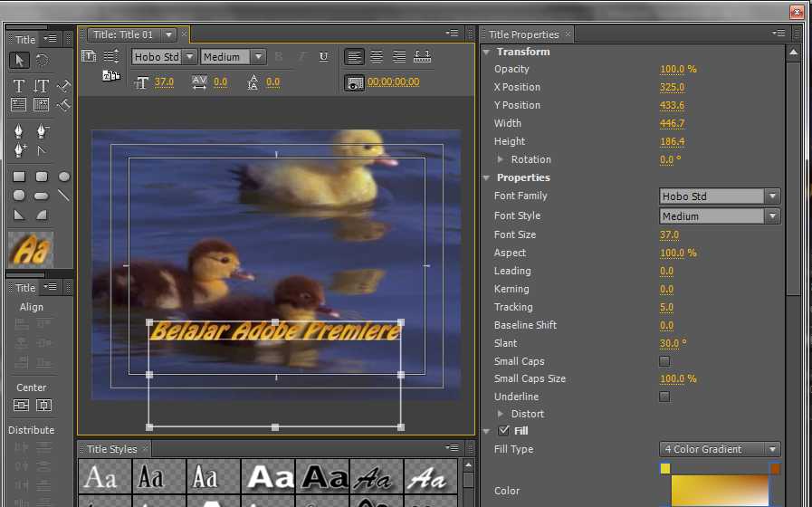Select the Rounded Rectangle pill tool

(42, 196)
